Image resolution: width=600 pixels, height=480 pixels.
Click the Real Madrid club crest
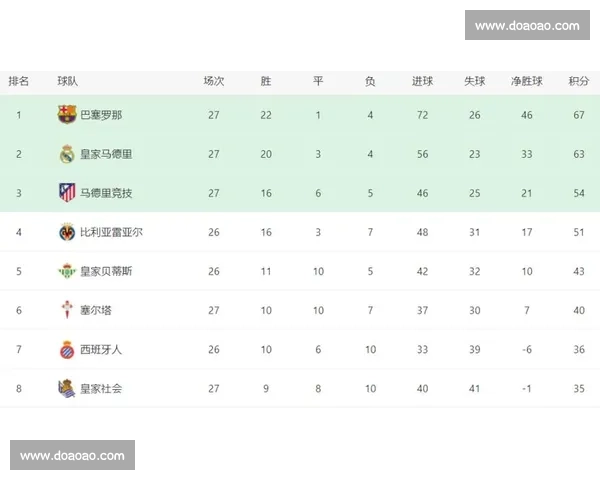click(67, 154)
